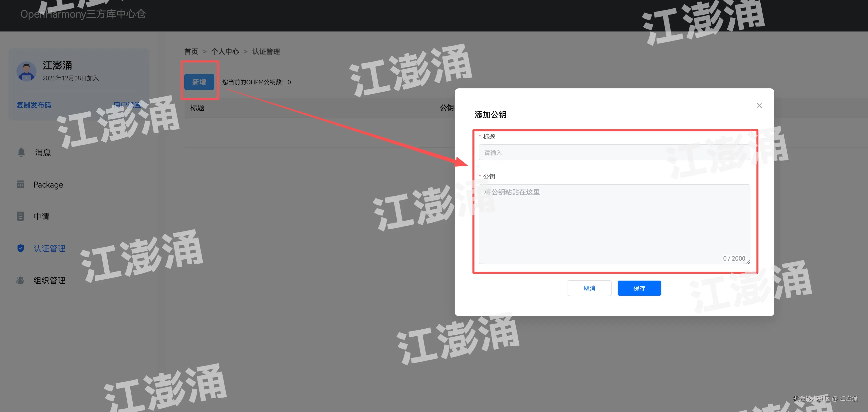The width and height of the screenshot is (868, 412).
Task: Click the bell icon beside 消息
Action: point(21,152)
